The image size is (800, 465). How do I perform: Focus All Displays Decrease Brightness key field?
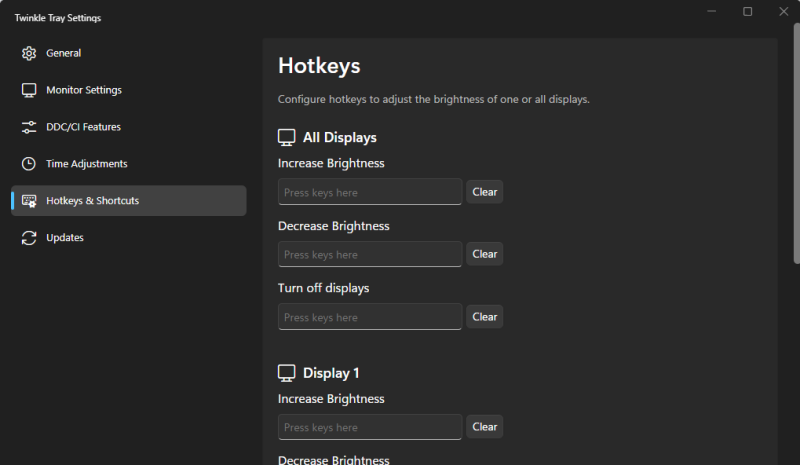coord(370,254)
